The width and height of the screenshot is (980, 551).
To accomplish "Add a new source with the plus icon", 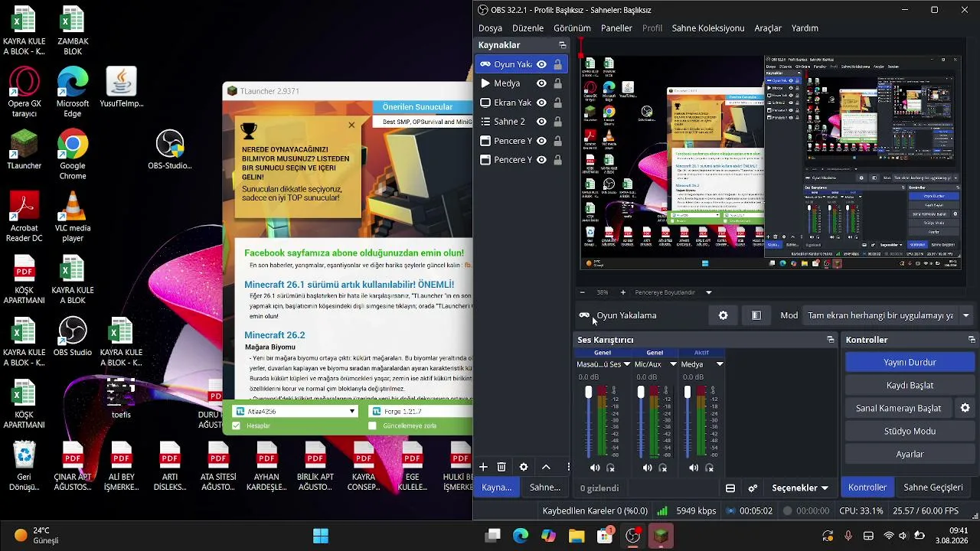I will [483, 467].
